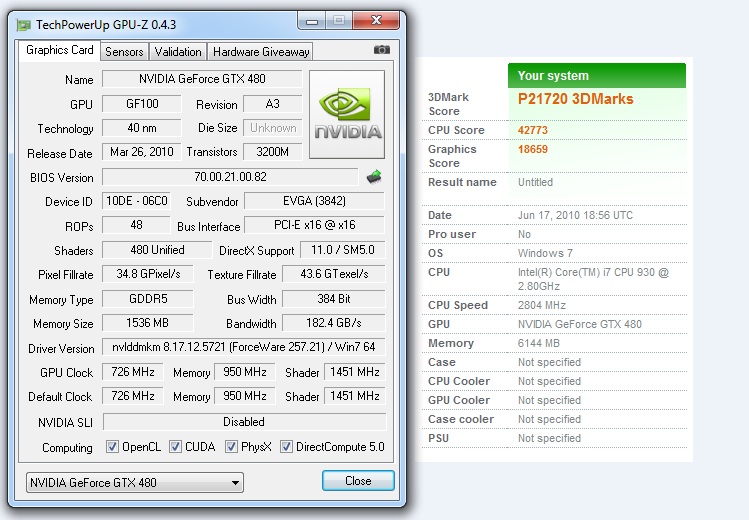Switch to the Graphics Card tab

(60, 50)
